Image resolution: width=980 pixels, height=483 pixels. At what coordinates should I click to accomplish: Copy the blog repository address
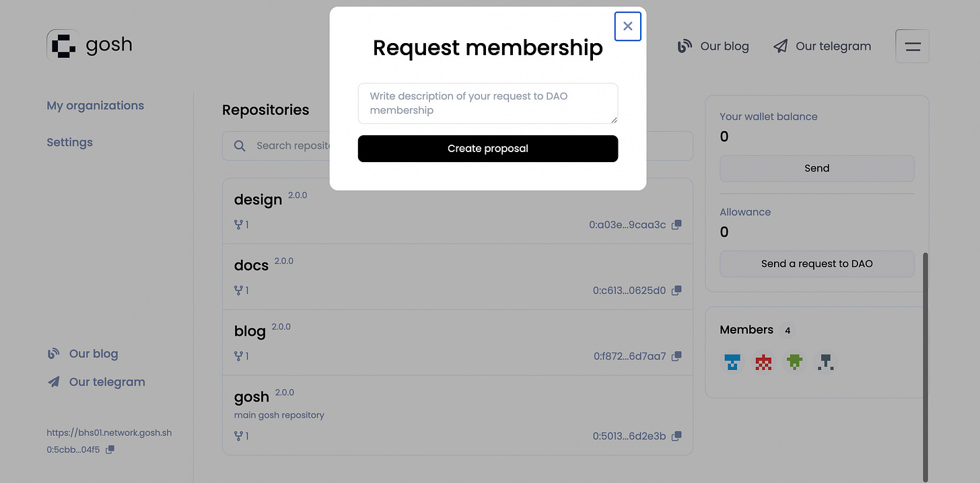[676, 356]
